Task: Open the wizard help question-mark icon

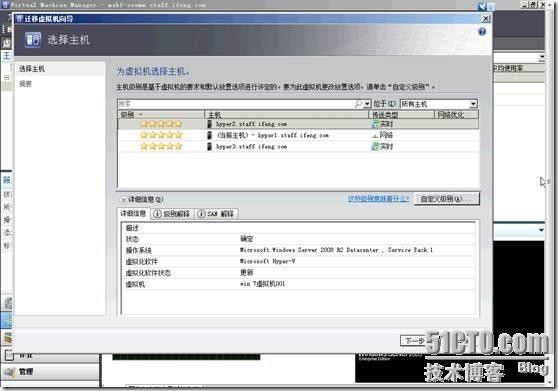Action: coord(482,32)
